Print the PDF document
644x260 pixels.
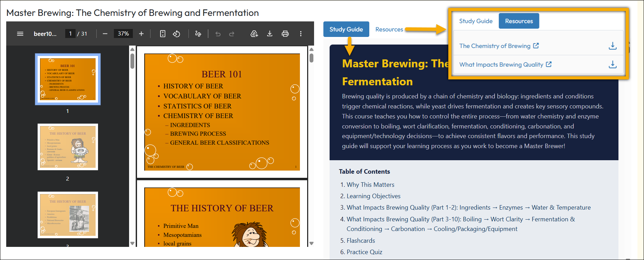point(285,33)
